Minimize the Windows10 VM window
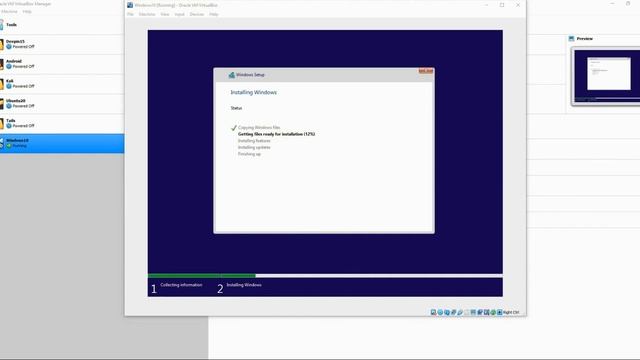This screenshot has height=360, width=640. 486,5
